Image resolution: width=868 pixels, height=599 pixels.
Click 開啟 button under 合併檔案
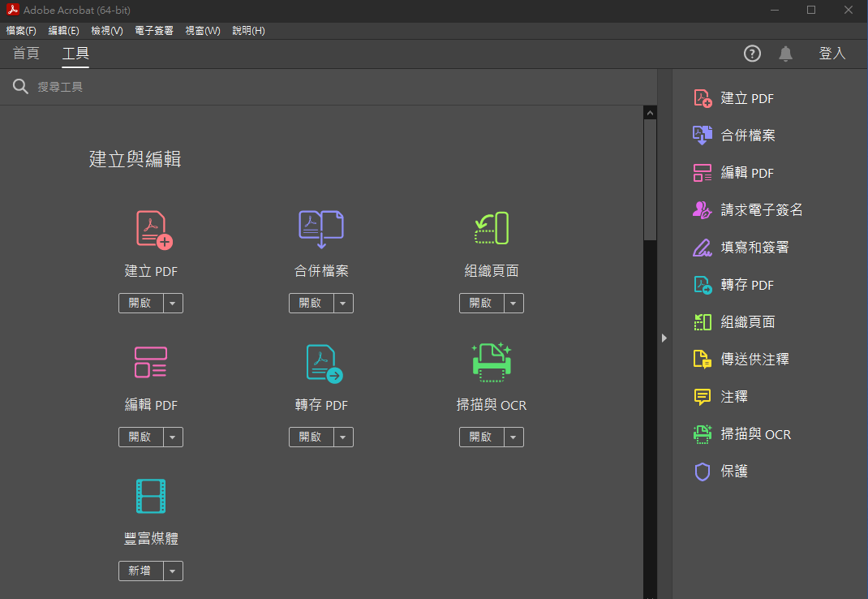tap(310, 304)
